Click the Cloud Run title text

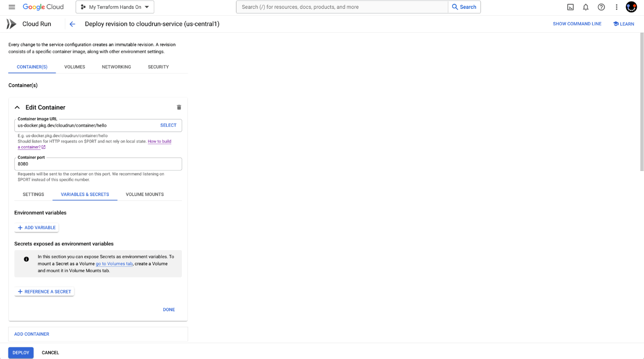pos(37,24)
